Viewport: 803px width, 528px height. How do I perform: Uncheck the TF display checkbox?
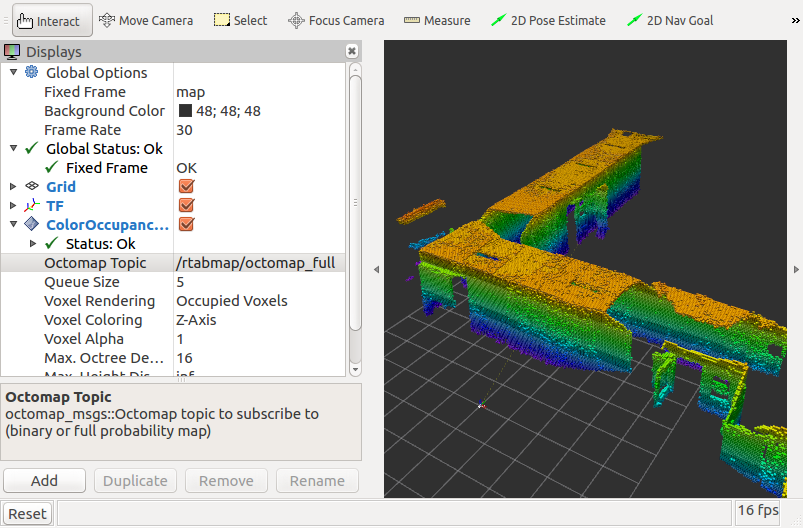(x=186, y=206)
